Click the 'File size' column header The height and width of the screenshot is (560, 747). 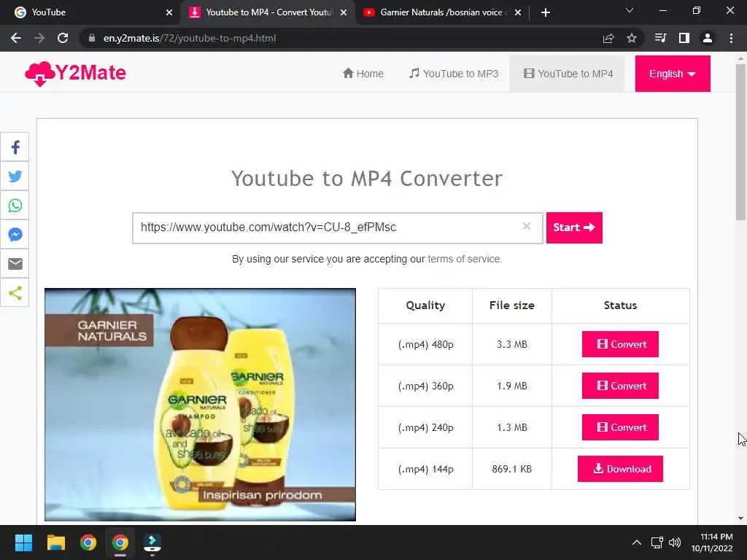(511, 306)
